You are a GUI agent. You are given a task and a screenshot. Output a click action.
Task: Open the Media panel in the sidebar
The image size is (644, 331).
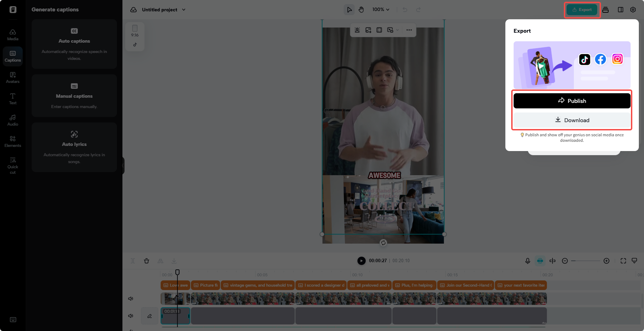tap(12, 35)
